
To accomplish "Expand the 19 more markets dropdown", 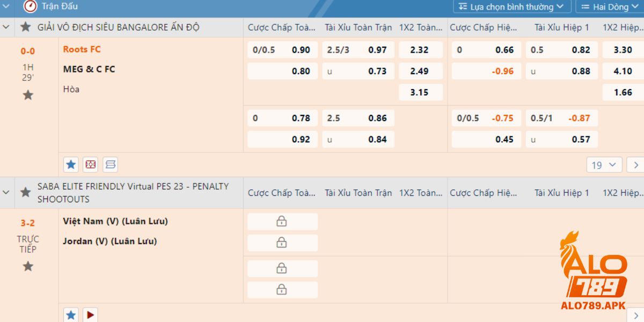I will point(605,165).
